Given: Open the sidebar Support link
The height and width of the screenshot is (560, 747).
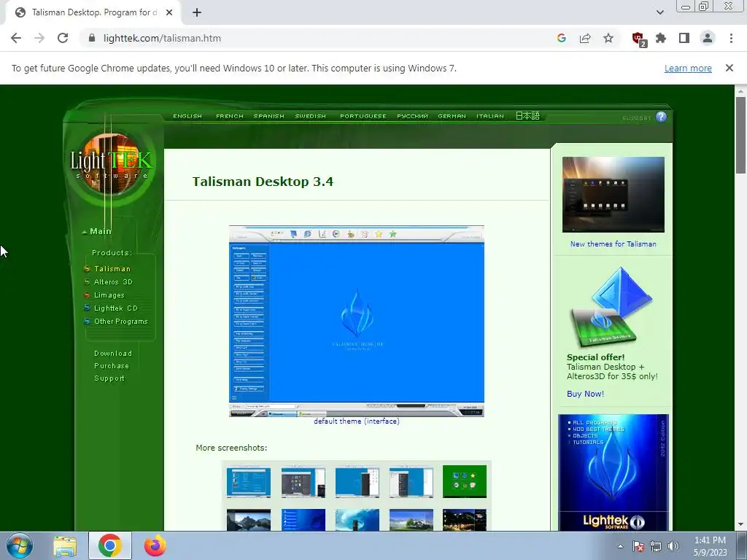Looking at the screenshot, I should [x=109, y=378].
